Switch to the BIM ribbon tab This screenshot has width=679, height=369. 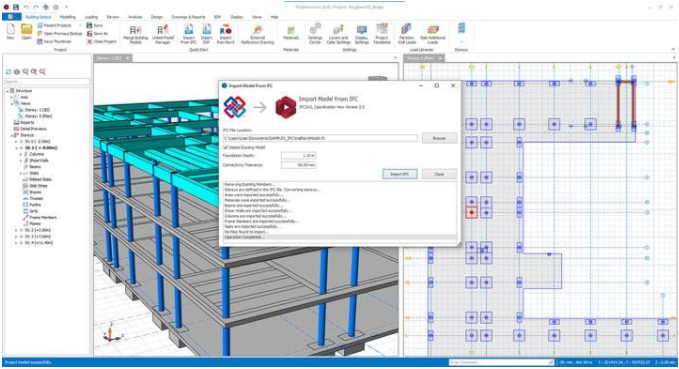pyautogui.click(x=217, y=17)
